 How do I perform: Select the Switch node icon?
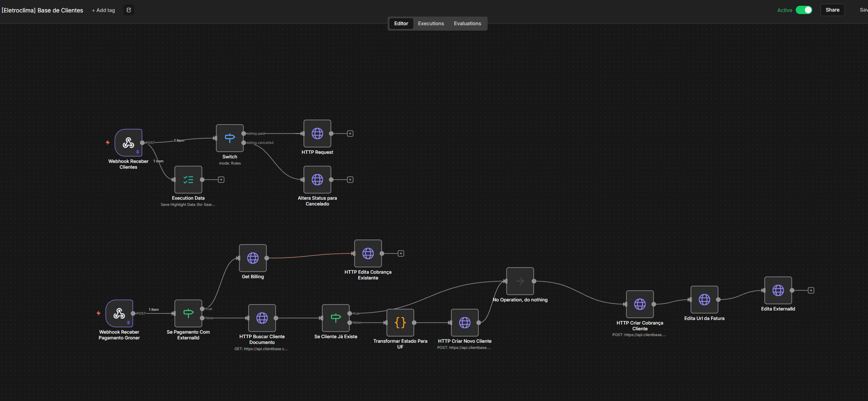tap(230, 138)
